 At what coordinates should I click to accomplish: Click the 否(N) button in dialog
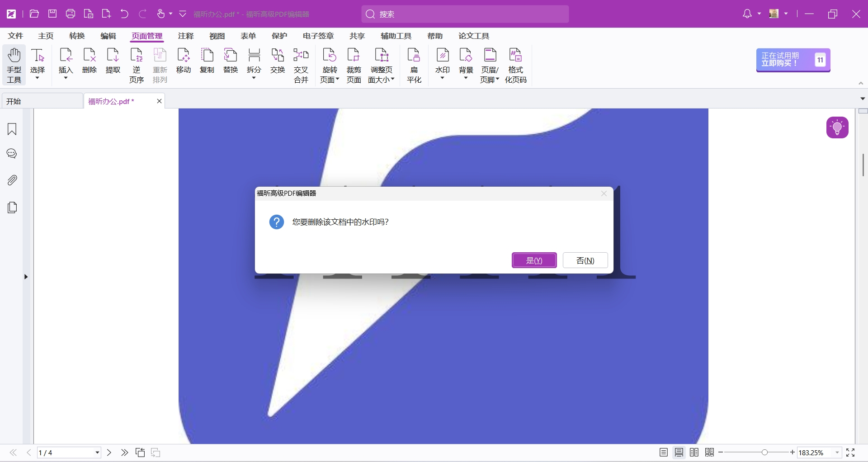585,260
